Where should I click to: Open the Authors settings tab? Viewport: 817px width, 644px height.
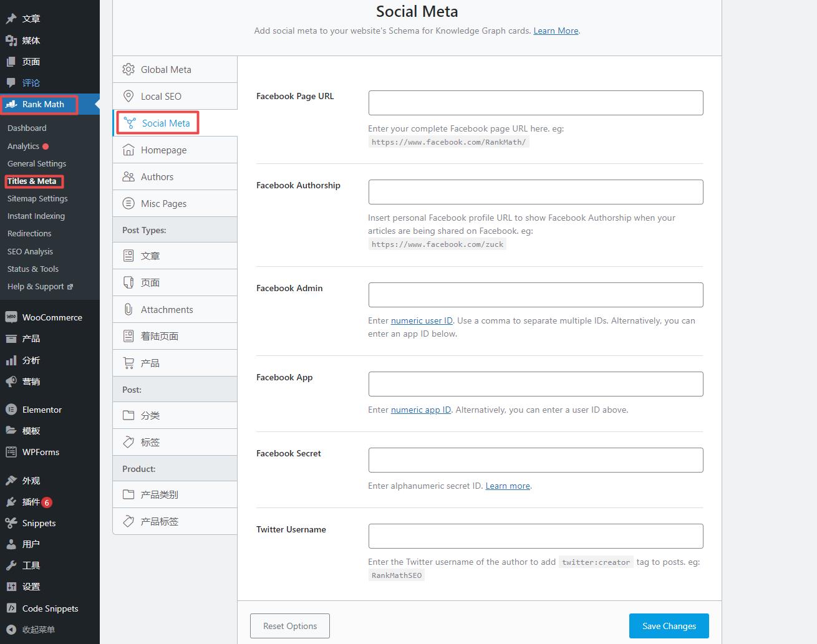pyautogui.click(x=175, y=176)
